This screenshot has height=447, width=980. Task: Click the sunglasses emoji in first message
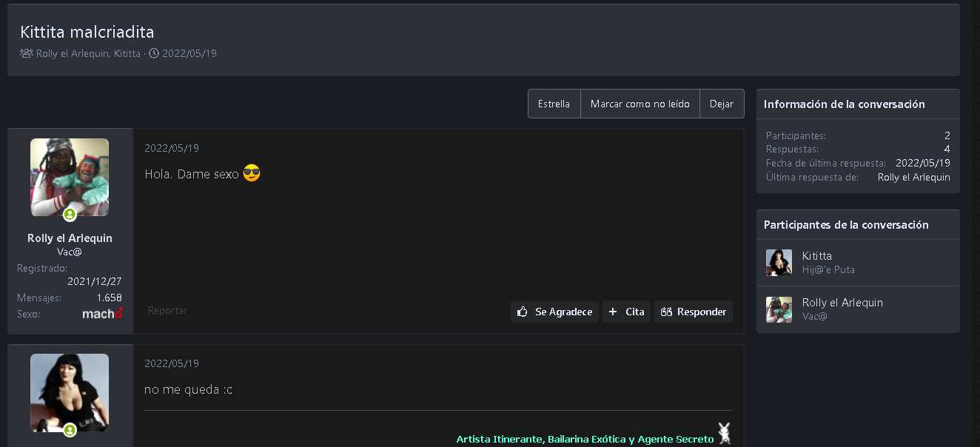[x=252, y=174]
